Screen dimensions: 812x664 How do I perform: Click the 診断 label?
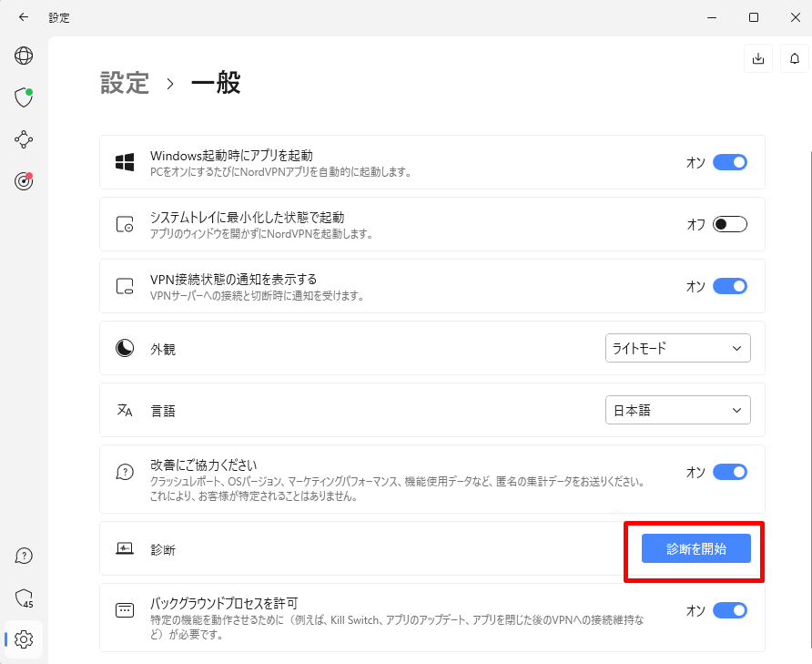click(163, 550)
